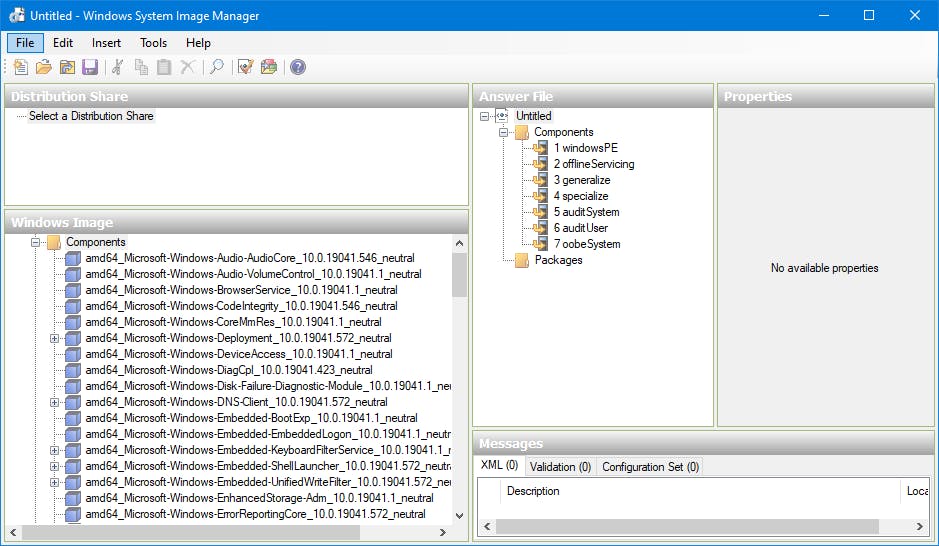Open Help using the question mark icon

297,67
